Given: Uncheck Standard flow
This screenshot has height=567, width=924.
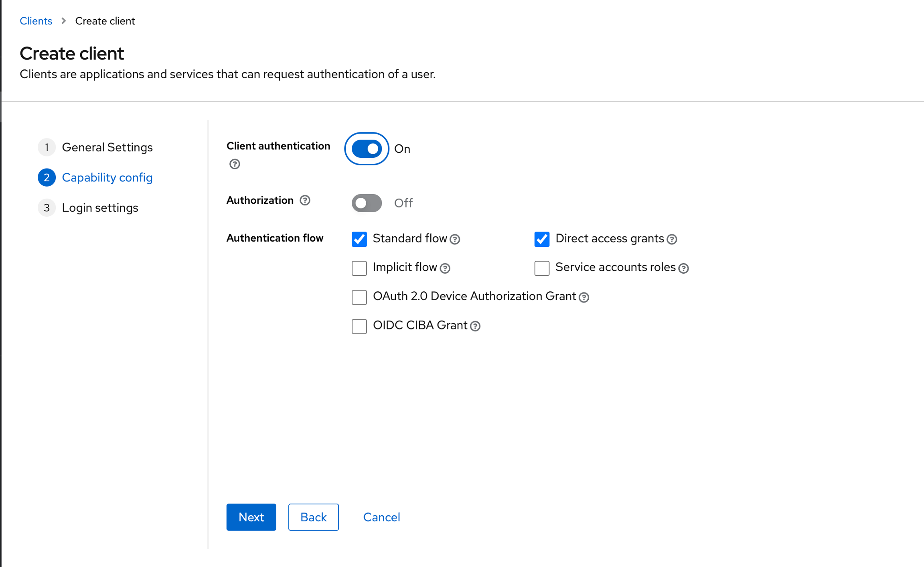Looking at the screenshot, I should coord(359,239).
